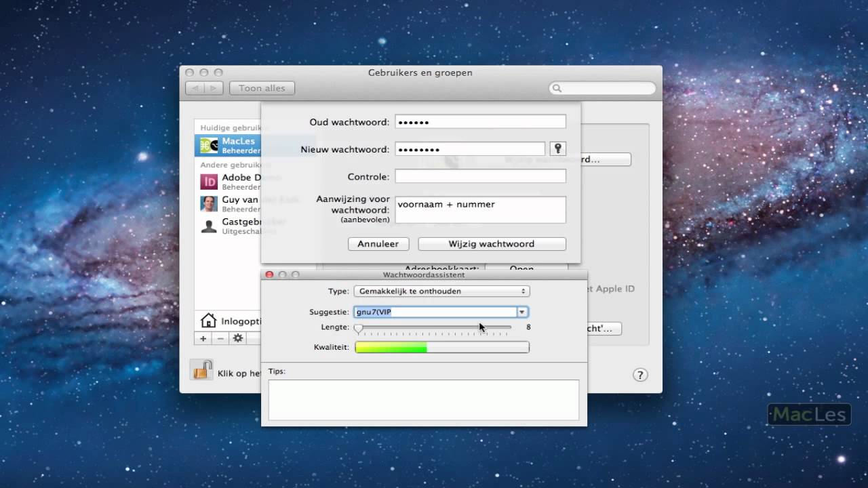Click the Wijzig wachtwoord button
Viewport: 868px width, 488px height.
click(492, 244)
